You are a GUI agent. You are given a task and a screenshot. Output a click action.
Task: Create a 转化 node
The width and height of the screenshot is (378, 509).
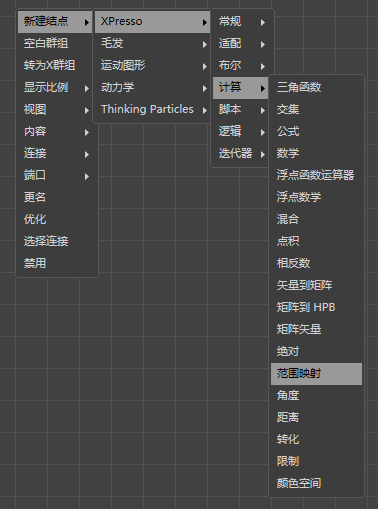[x=316, y=440]
